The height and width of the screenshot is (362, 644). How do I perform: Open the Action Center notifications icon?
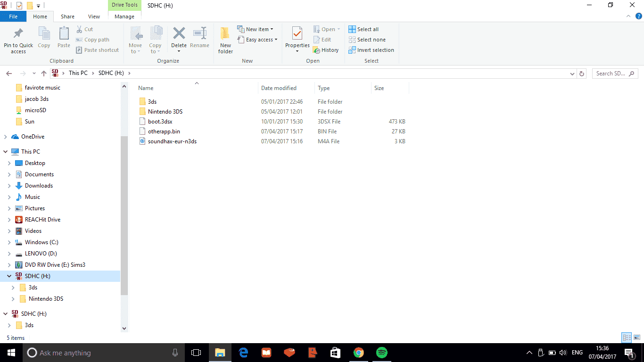coord(628,353)
